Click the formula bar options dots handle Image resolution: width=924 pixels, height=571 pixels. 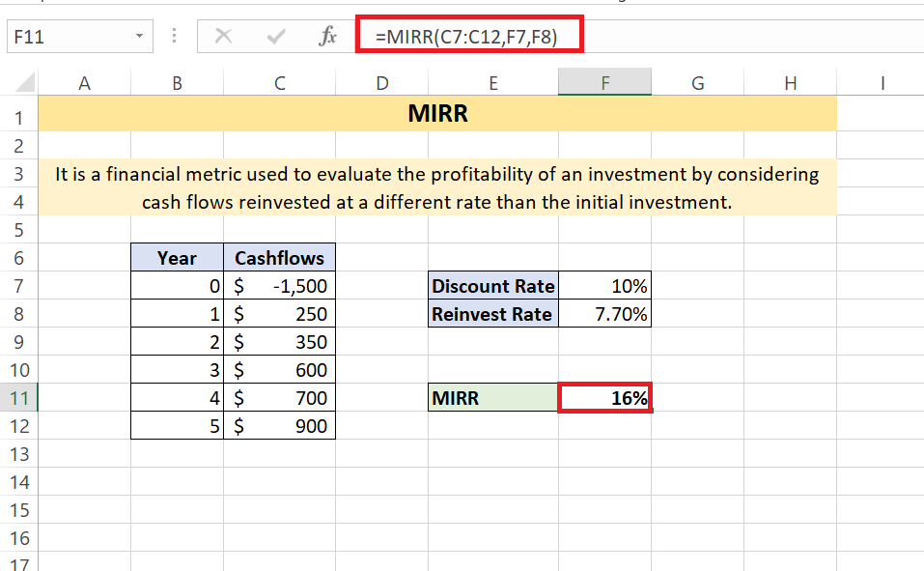point(175,36)
